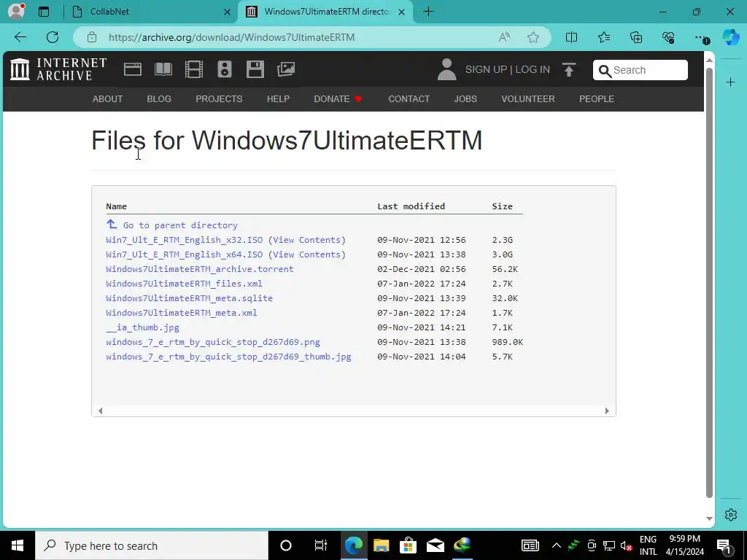Open the Favorites list icon

point(604,37)
